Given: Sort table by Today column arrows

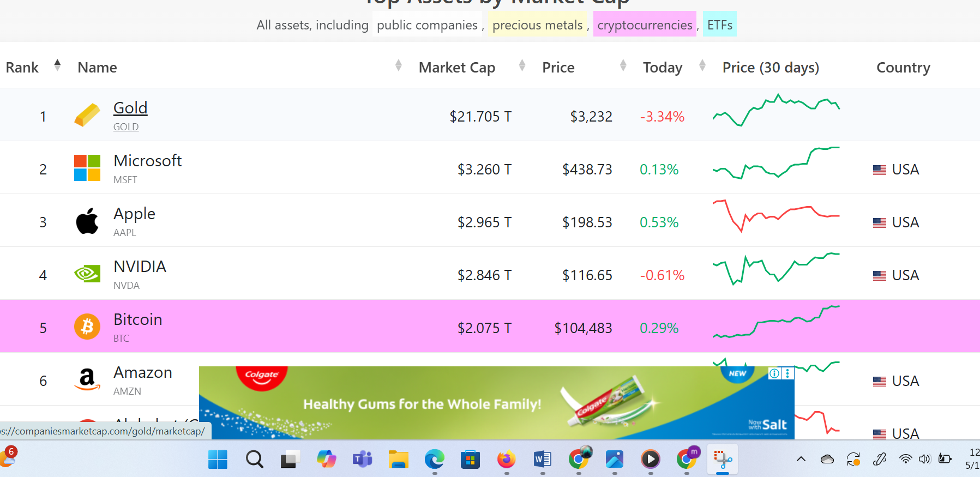Looking at the screenshot, I should (702, 66).
